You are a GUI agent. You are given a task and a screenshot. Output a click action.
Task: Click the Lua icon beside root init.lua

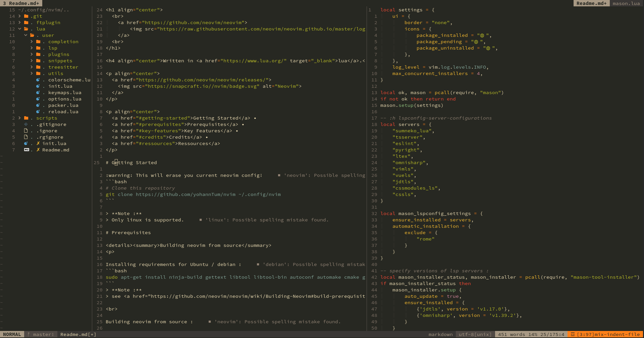pyautogui.click(x=26, y=143)
